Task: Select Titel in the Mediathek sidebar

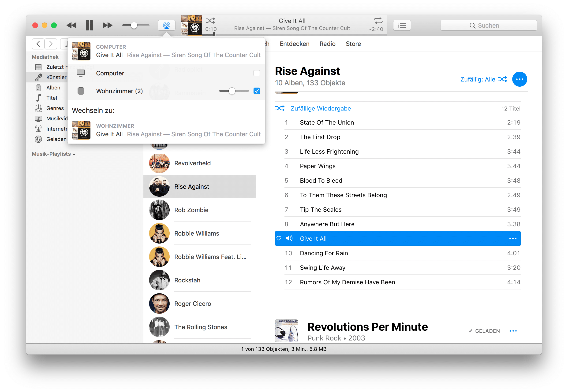Action: [52, 98]
